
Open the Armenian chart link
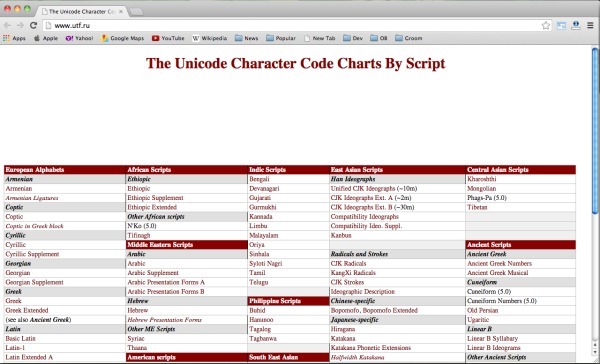click(19, 188)
